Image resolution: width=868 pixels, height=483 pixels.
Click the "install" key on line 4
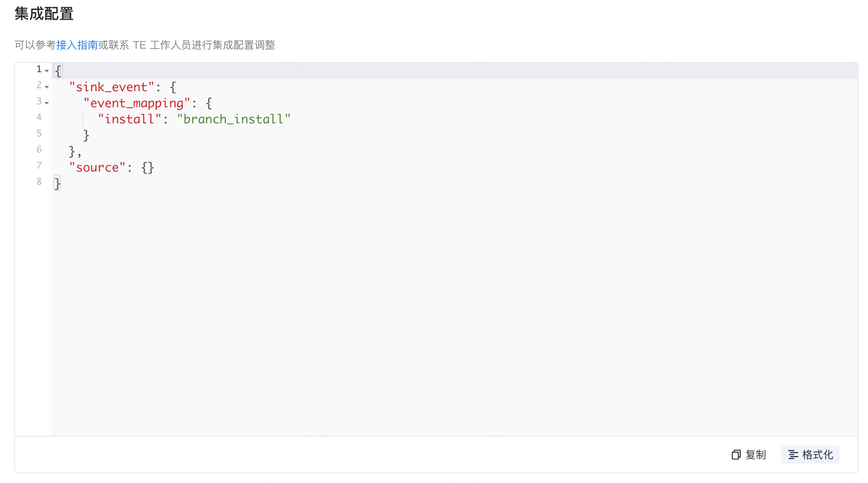[129, 119]
